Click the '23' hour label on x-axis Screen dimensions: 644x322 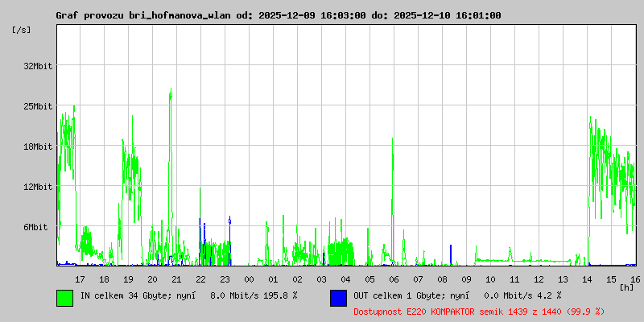tap(225, 279)
